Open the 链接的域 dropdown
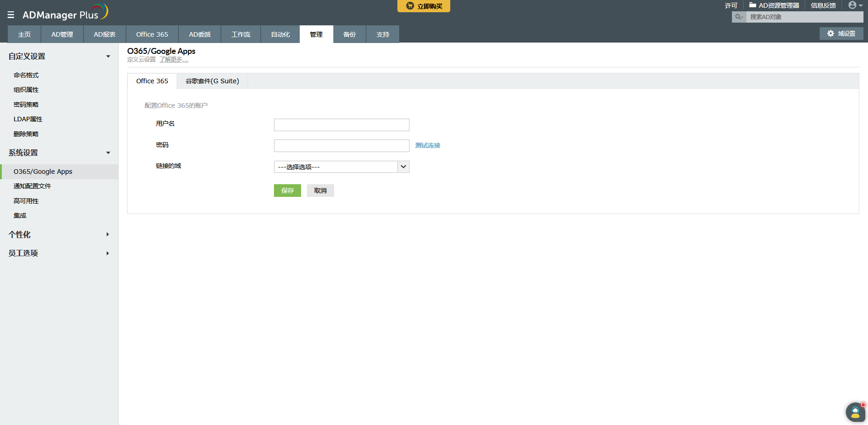 [x=342, y=167]
